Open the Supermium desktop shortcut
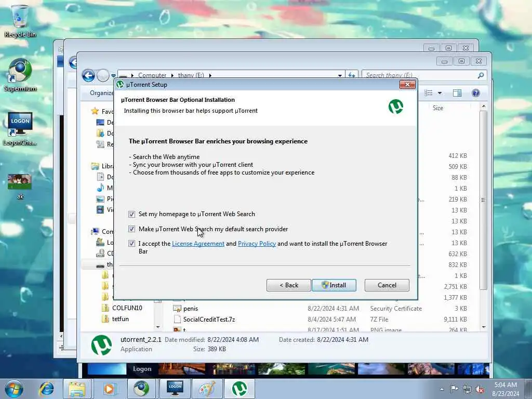This screenshot has width=532, height=399. [x=20, y=75]
